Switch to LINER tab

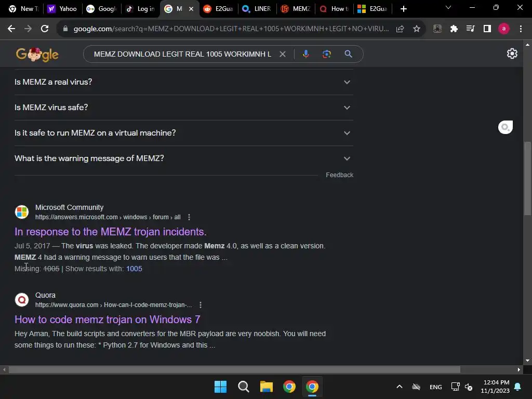pos(257,9)
